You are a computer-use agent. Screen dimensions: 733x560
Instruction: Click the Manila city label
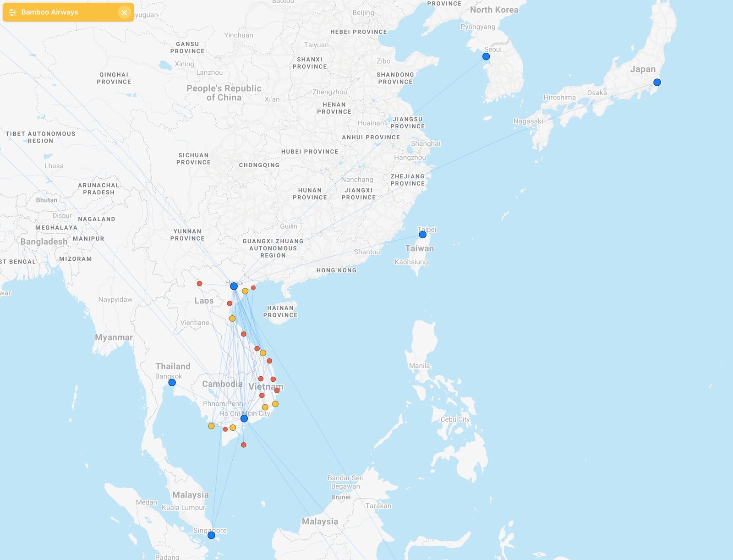point(419,366)
